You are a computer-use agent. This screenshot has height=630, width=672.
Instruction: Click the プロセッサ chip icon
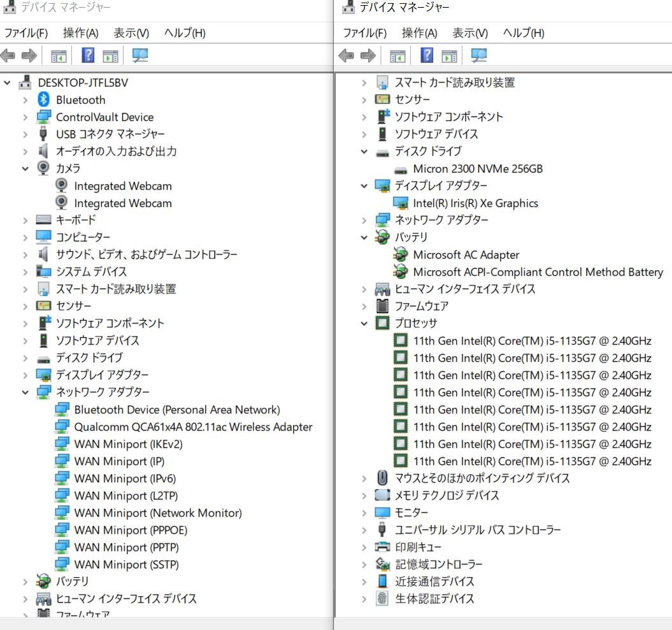pos(382,323)
